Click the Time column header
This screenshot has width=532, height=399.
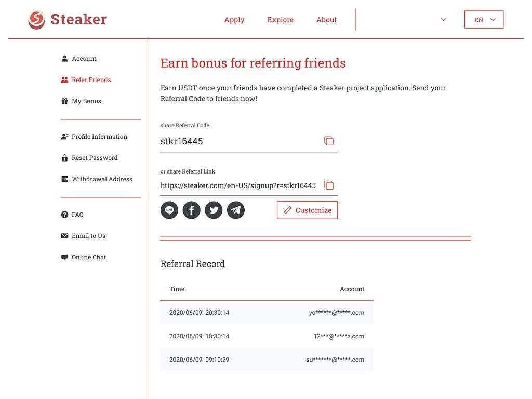[177, 289]
